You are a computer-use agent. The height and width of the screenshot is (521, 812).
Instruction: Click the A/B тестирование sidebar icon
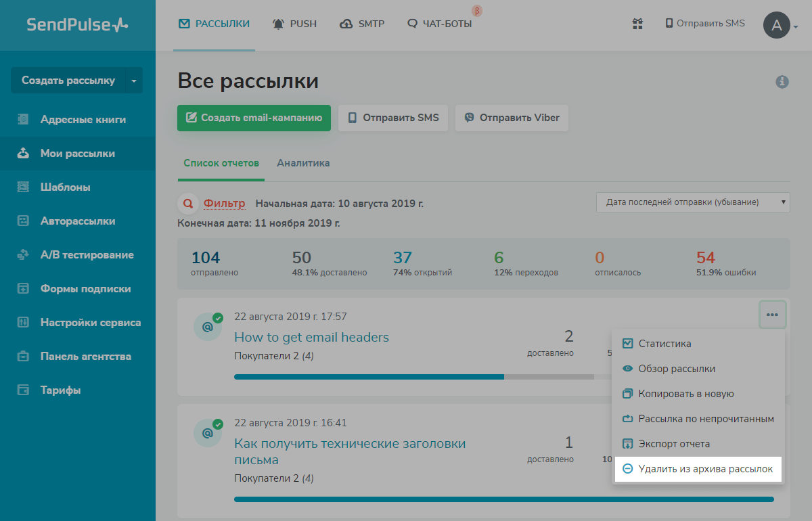(x=23, y=255)
